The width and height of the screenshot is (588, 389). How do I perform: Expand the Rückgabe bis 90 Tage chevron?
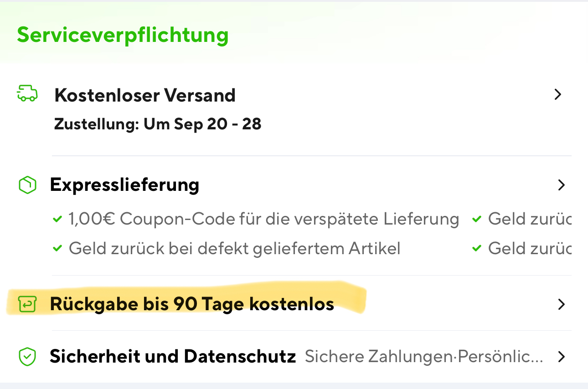561,304
